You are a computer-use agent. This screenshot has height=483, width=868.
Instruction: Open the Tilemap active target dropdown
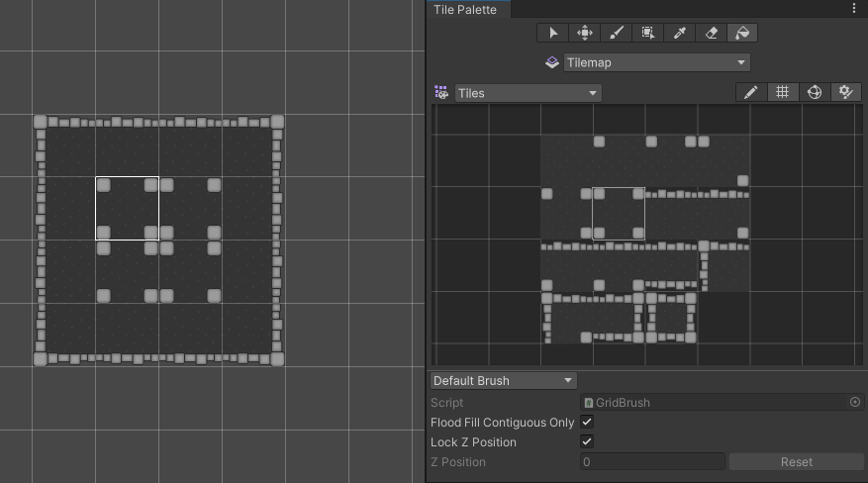[x=656, y=62]
